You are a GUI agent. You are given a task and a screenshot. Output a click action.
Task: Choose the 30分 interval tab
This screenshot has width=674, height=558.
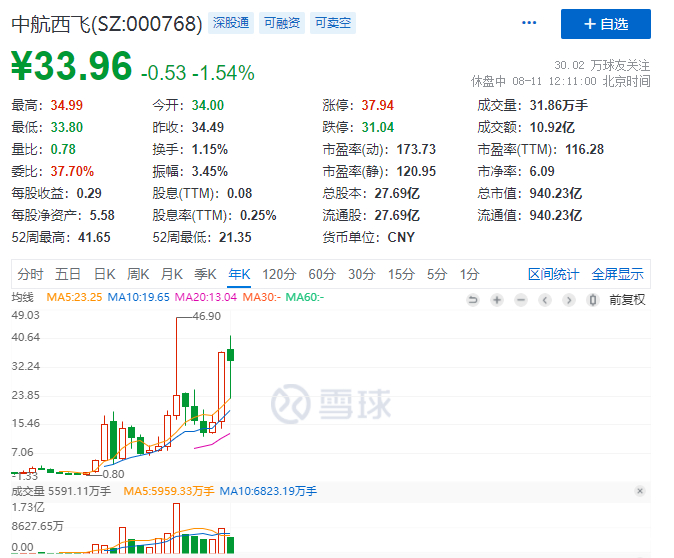tap(362, 274)
